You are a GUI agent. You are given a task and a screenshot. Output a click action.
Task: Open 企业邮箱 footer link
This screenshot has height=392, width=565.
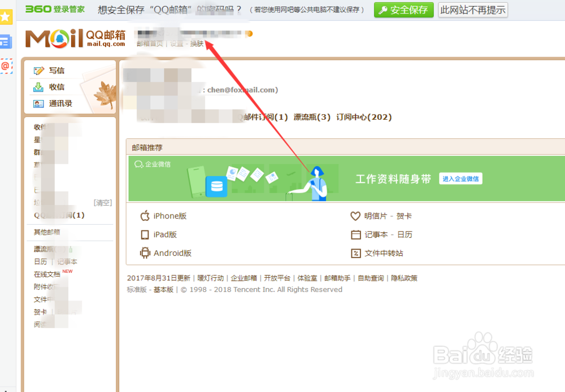[x=244, y=278]
